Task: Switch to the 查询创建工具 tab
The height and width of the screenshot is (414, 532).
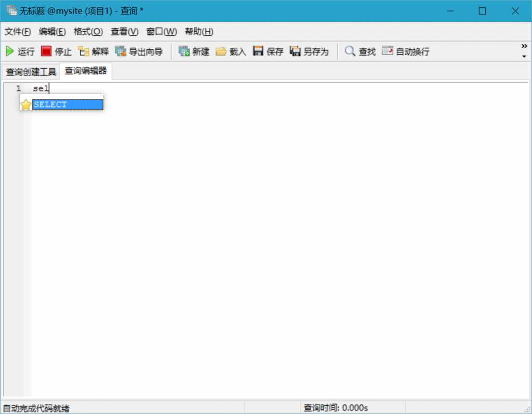Action: pyautogui.click(x=31, y=72)
